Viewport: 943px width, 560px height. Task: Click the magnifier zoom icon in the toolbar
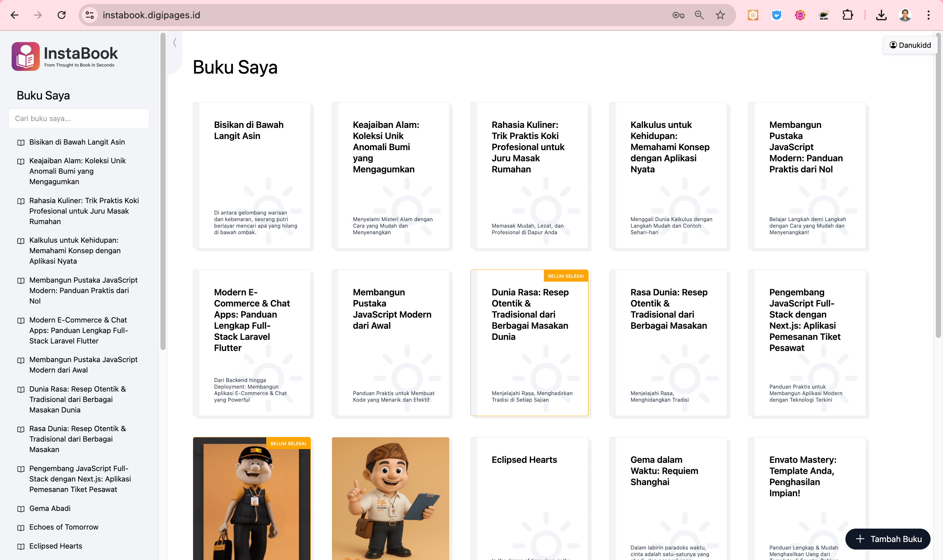(699, 15)
